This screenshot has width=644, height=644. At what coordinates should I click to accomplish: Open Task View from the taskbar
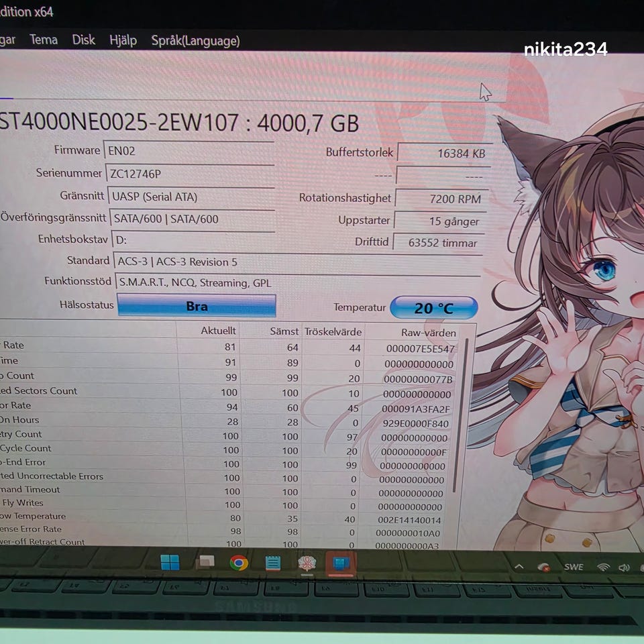pyautogui.click(x=205, y=562)
